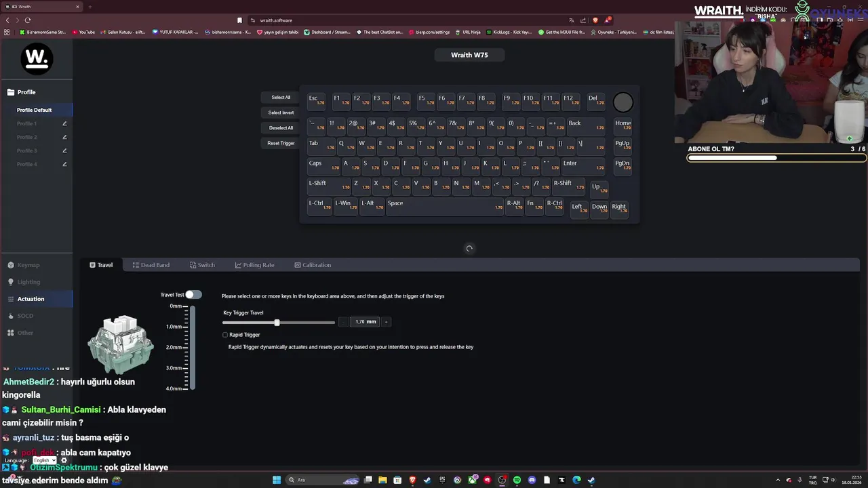
Task: Select the Del key on keyboard
Action: [596, 100]
